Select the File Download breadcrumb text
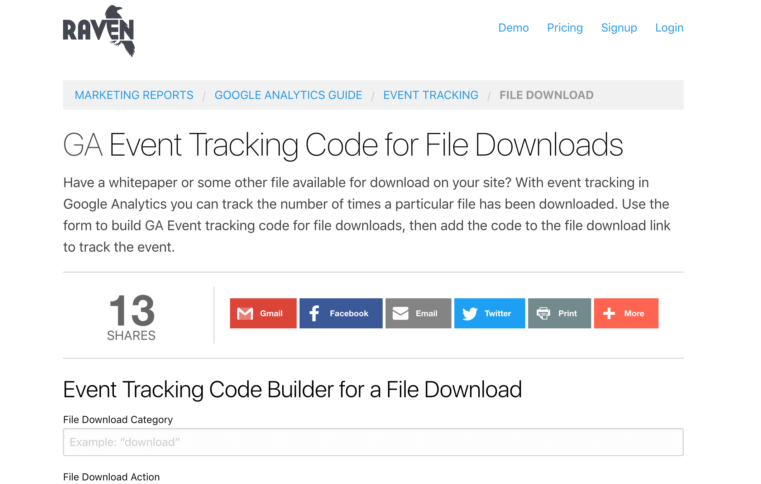This screenshot has width=761, height=484. click(x=546, y=95)
